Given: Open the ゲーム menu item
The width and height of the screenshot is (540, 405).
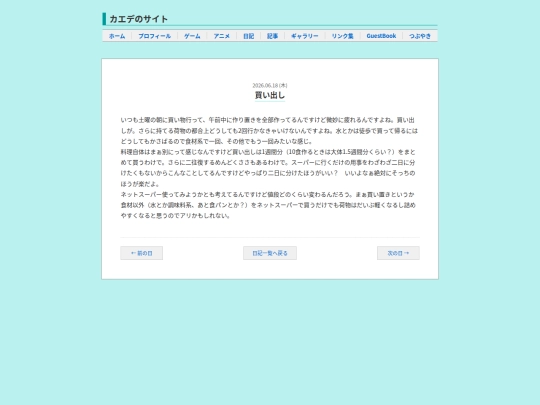Looking at the screenshot, I should [x=192, y=36].
